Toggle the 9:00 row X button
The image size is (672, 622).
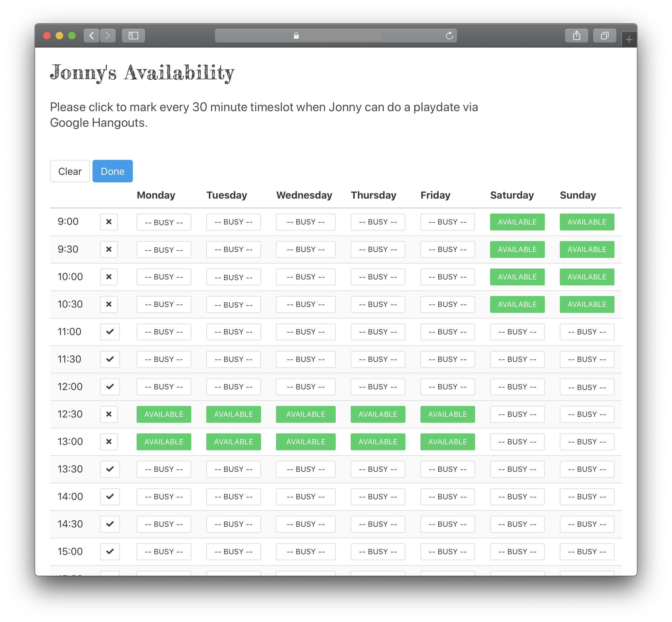pyautogui.click(x=109, y=222)
